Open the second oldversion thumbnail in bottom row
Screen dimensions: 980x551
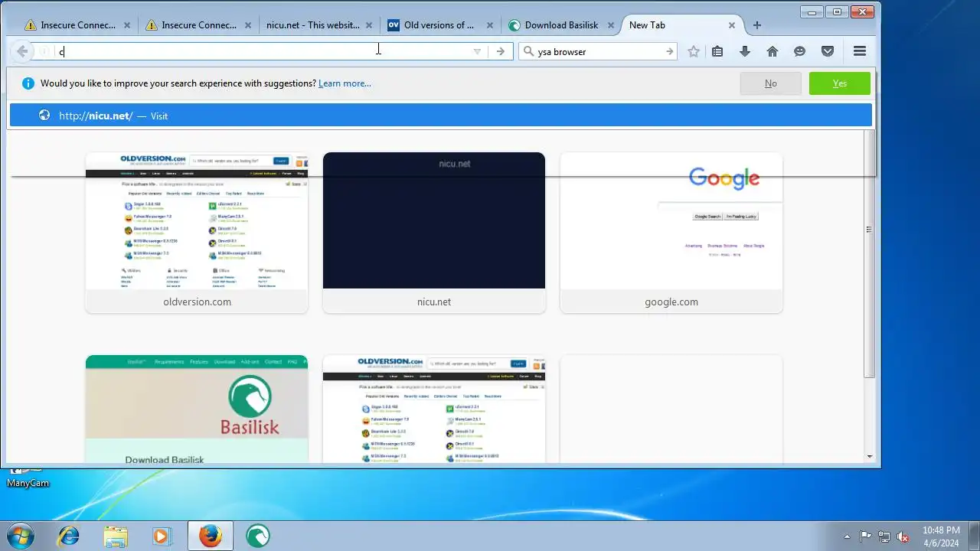coord(434,409)
